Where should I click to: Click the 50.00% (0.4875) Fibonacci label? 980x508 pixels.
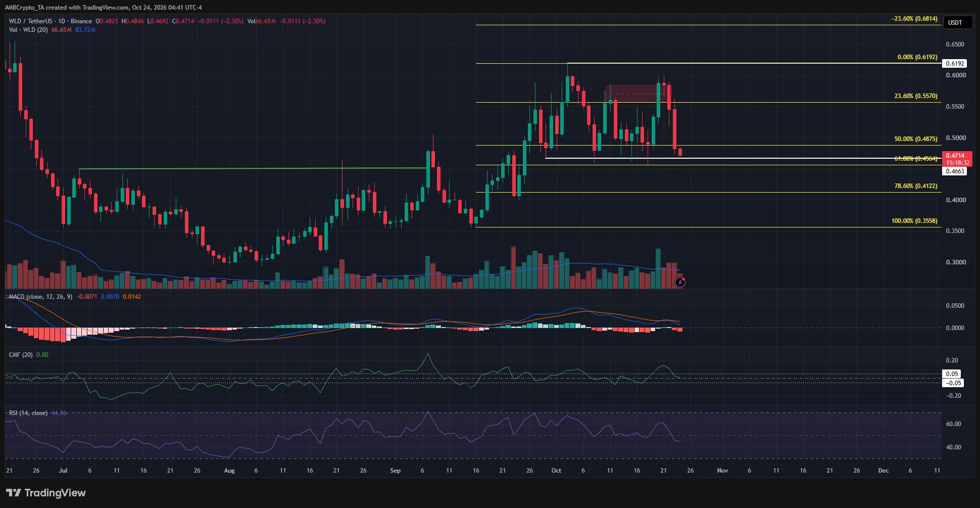[x=916, y=139]
